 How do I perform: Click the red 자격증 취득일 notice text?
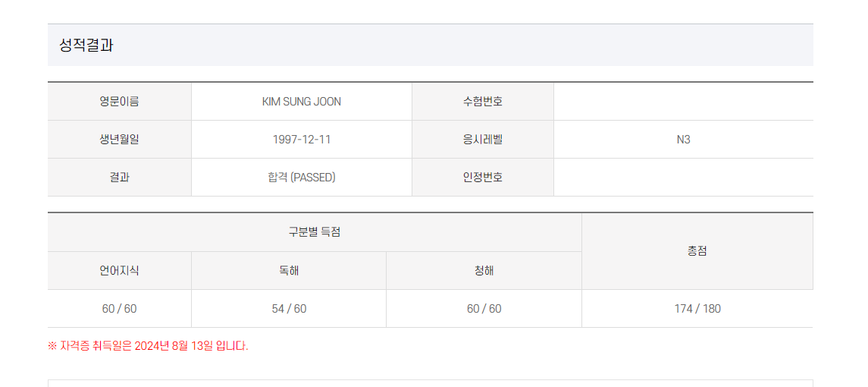point(148,346)
